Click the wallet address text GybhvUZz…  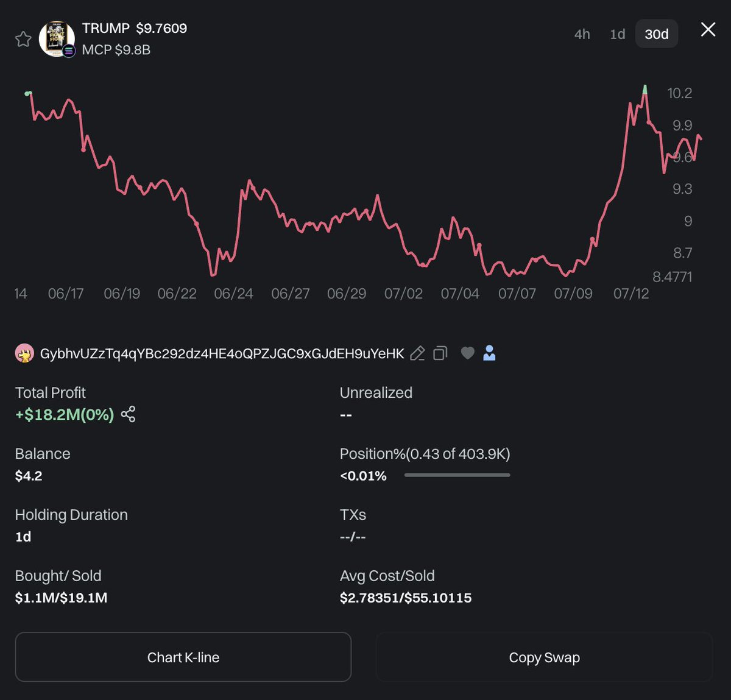222,353
